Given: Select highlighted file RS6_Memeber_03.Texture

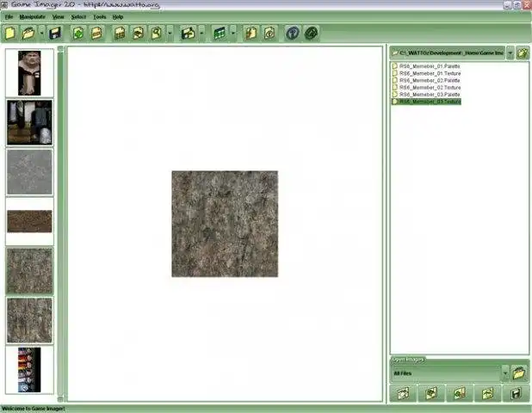Looking at the screenshot, I should tap(426, 102).
